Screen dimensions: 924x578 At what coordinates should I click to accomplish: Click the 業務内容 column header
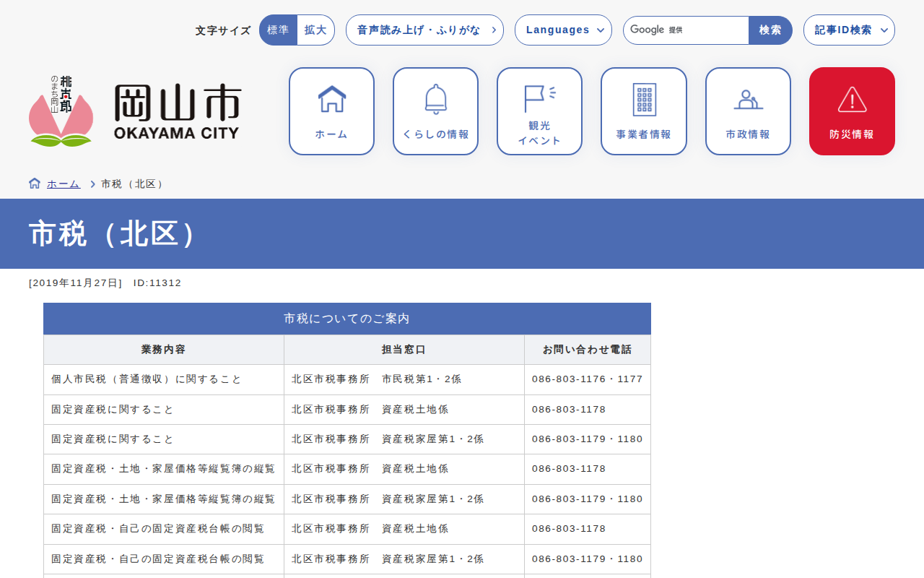tap(163, 350)
